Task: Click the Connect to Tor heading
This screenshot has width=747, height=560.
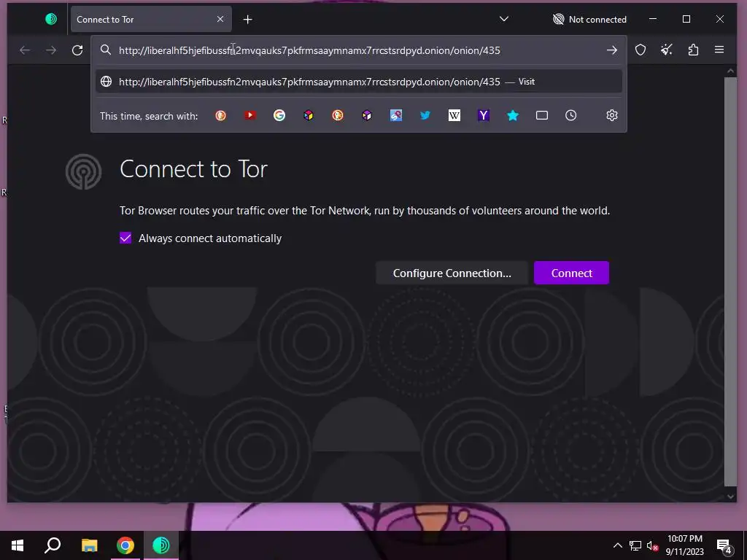Action: 193,169
